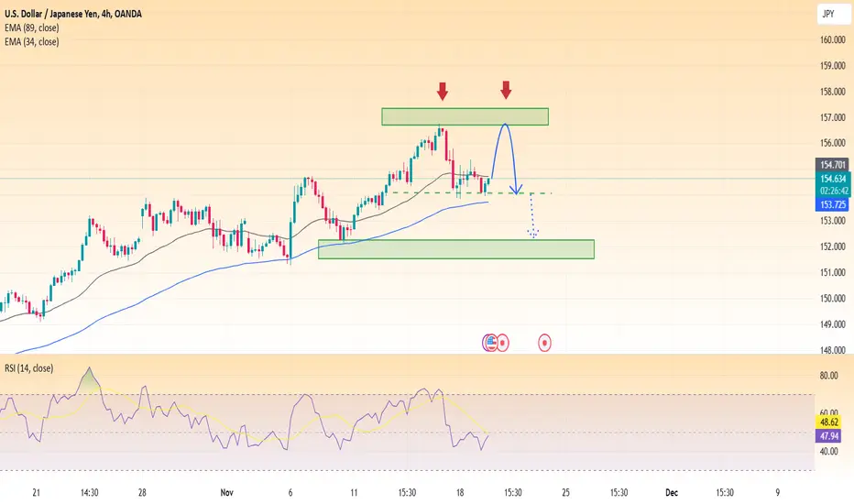Screen dimensions: 854x504
Task: Click the 160.000 price axis label
Action: (x=833, y=39)
